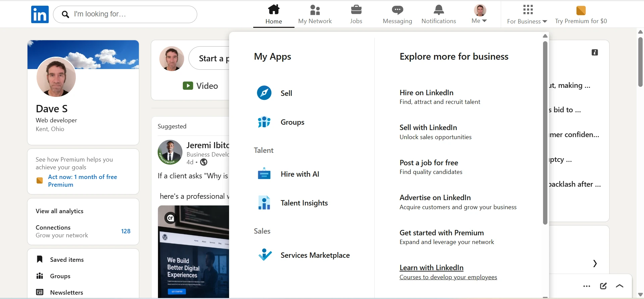Click the news info icon

pos(595,52)
